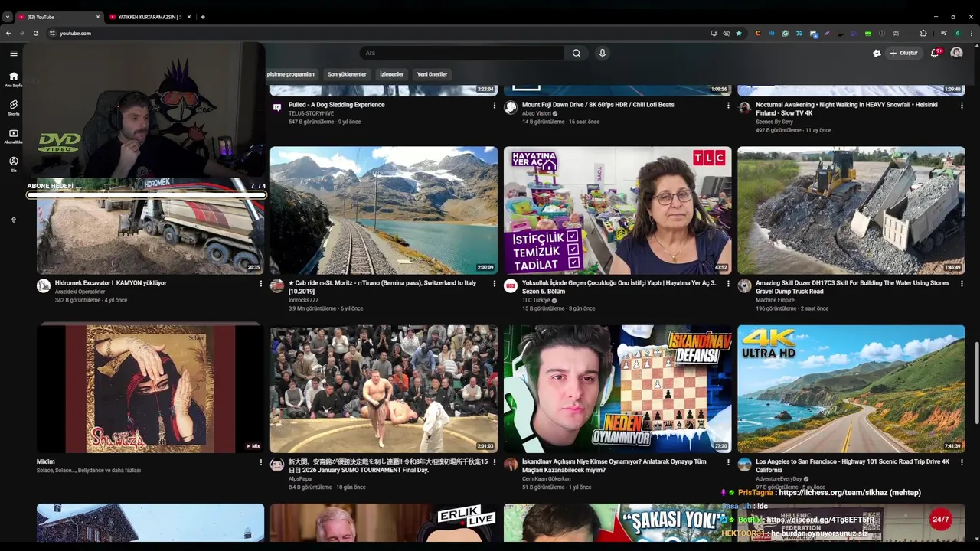
Task: Open YouTube notifications bell
Action: coord(935,53)
